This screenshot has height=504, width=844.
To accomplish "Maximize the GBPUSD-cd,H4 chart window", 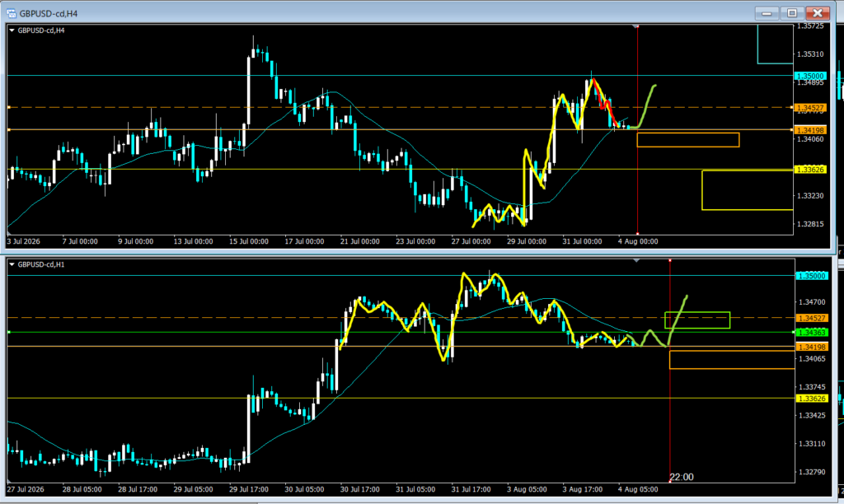I will (x=792, y=13).
